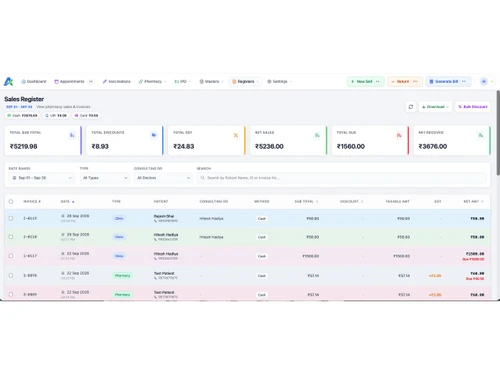Open the Date Range dropdown

click(42, 178)
